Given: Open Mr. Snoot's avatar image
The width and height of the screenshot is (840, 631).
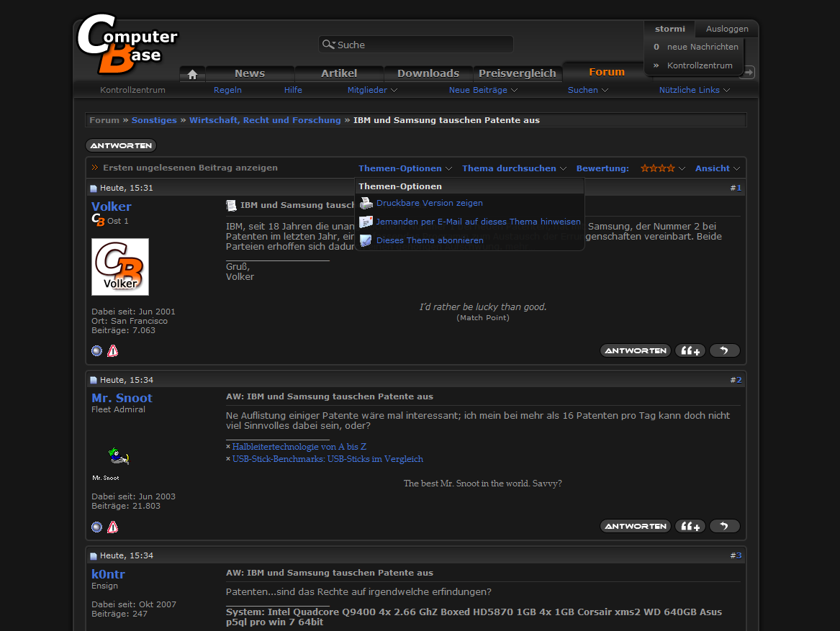Looking at the screenshot, I should [118, 456].
